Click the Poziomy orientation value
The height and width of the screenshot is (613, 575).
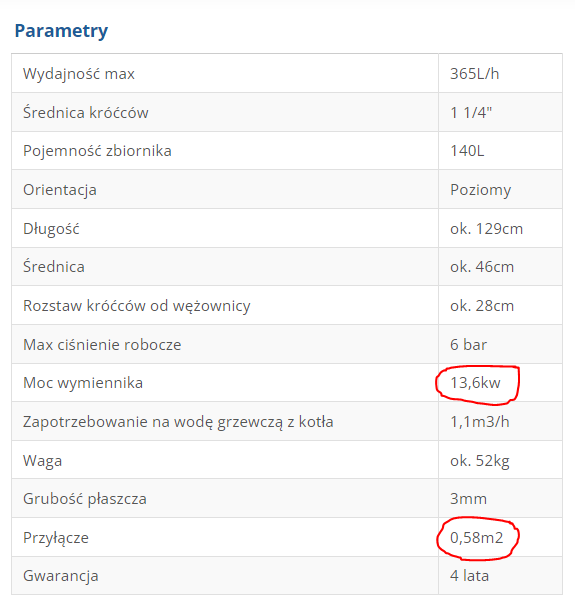point(480,190)
